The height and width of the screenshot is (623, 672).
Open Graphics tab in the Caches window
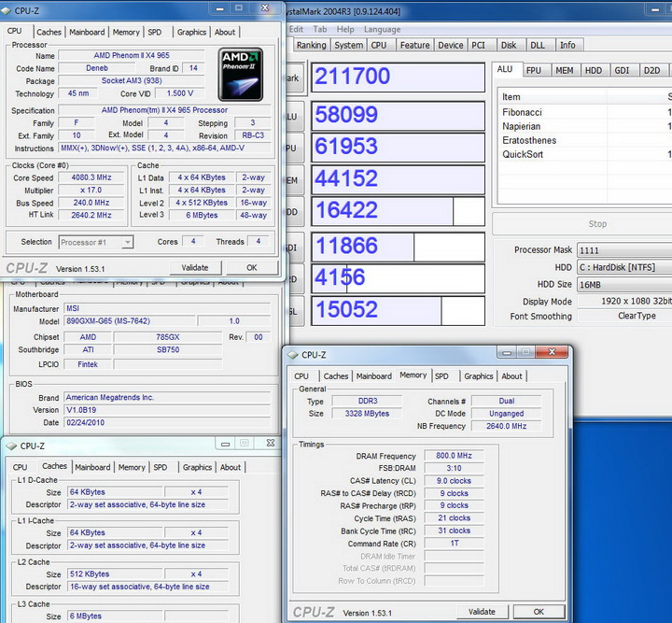(197, 467)
